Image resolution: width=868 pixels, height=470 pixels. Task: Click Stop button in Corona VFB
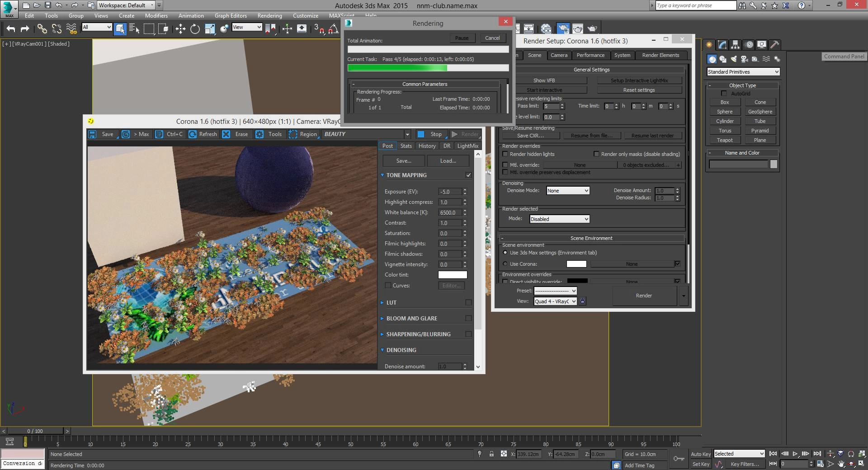[x=431, y=134]
